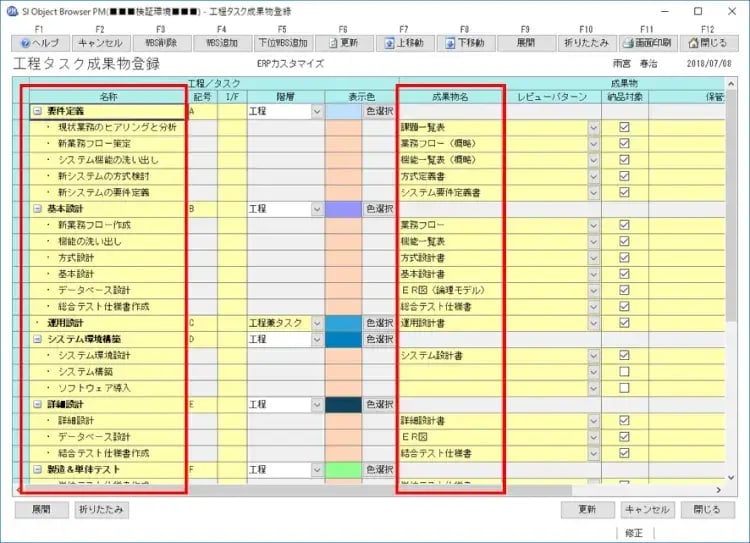Collapse the 詳細設計 tree node
This screenshot has height=543, width=750.
pos(37,405)
